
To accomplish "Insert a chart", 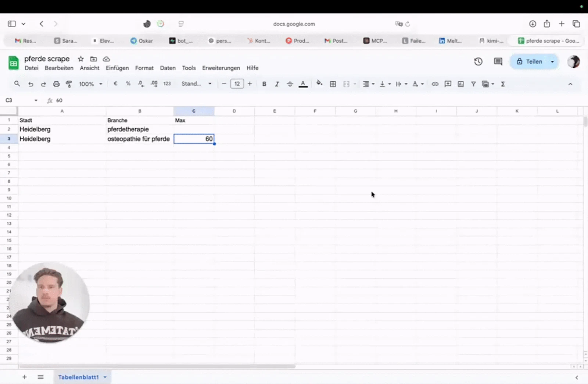I will click(x=460, y=84).
